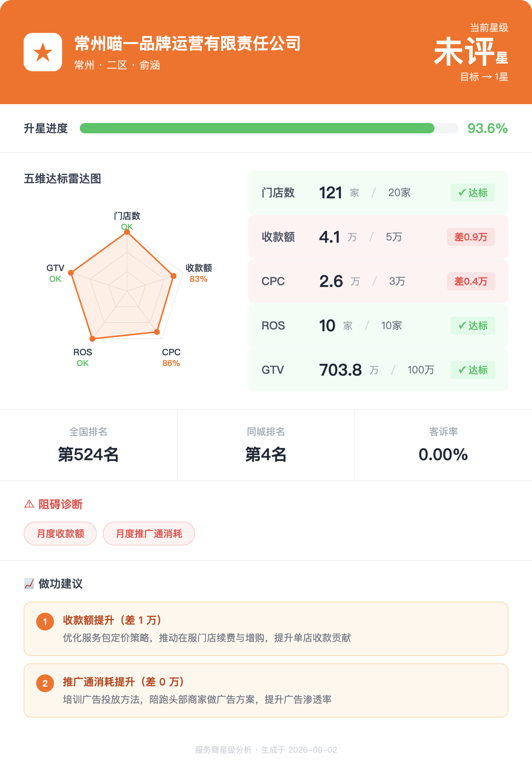Click the company name 常州喵一品牌运营有限责任公司

pyautogui.click(x=188, y=44)
